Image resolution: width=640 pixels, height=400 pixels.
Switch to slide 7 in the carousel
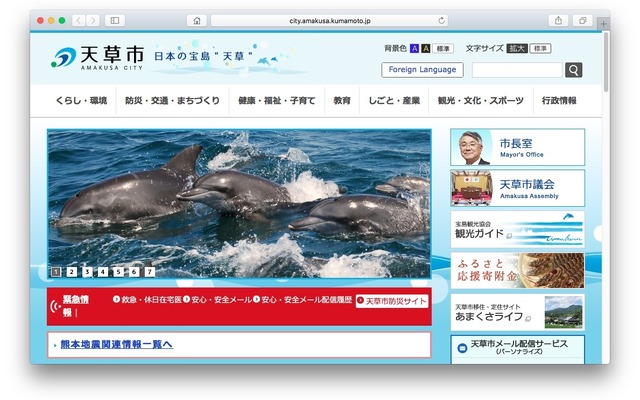tap(149, 271)
